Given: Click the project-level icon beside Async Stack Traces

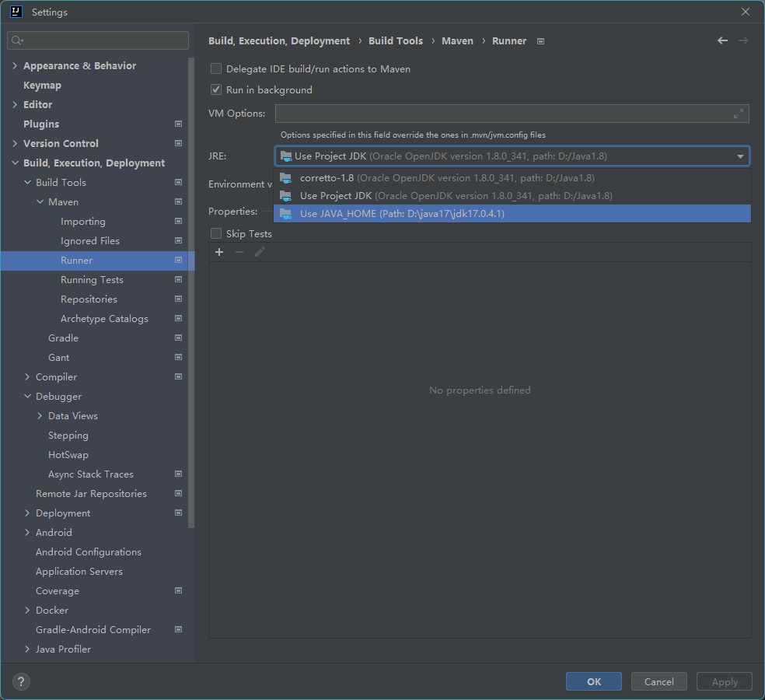Looking at the screenshot, I should pos(179,474).
